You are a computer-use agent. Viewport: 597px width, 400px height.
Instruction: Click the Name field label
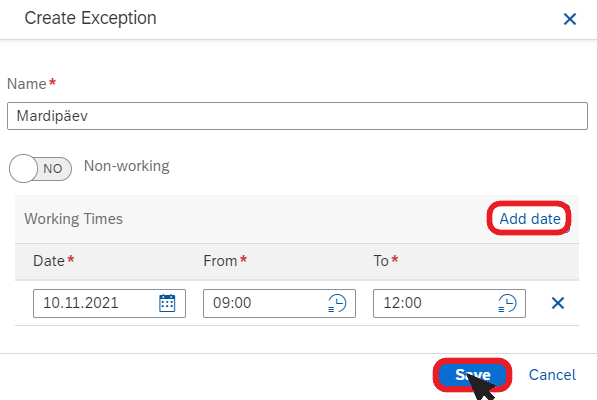point(27,84)
